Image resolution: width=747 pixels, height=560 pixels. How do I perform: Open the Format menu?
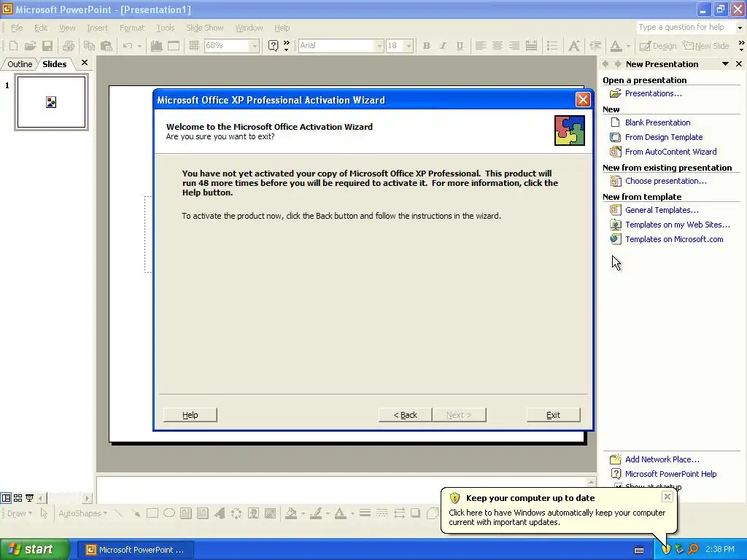pyautogui.click(x=132, y=28)
